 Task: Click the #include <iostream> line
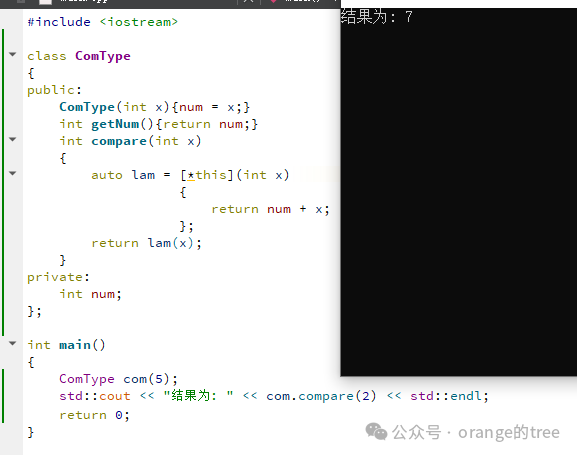click(103, 22)
